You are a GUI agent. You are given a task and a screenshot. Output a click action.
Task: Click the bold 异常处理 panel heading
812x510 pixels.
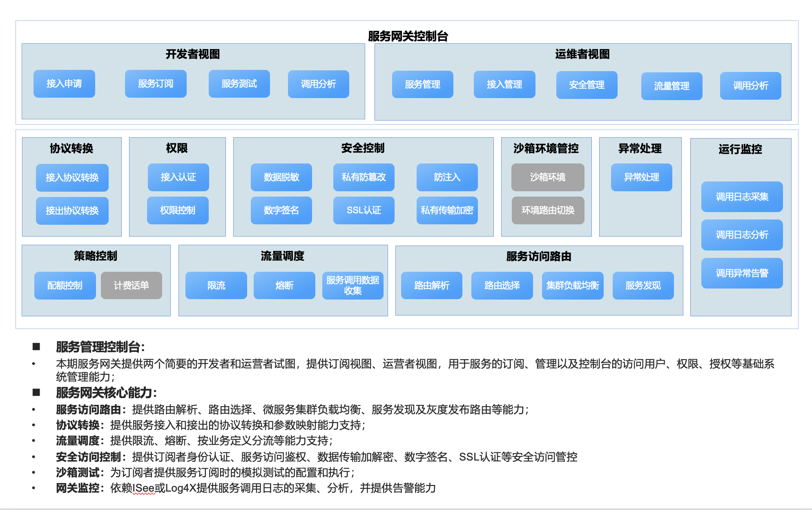(640, 148)
